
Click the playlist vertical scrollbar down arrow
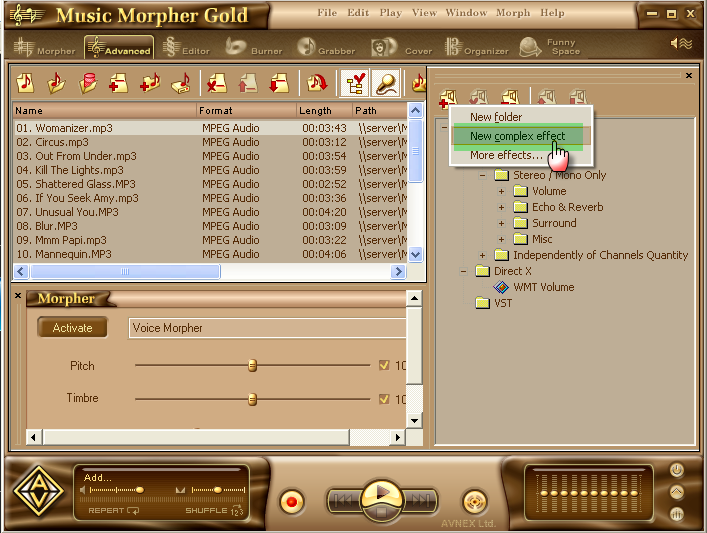click(415, 254)
